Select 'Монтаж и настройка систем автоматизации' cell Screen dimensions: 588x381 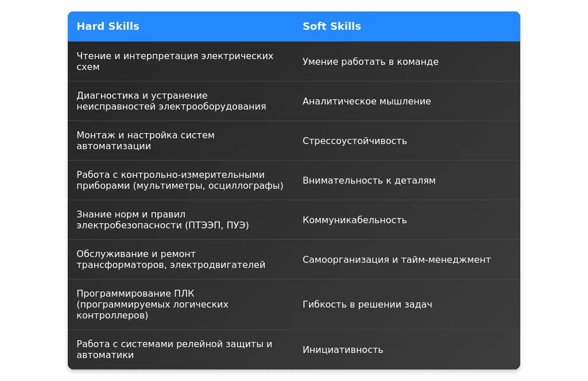pos(145,141)
